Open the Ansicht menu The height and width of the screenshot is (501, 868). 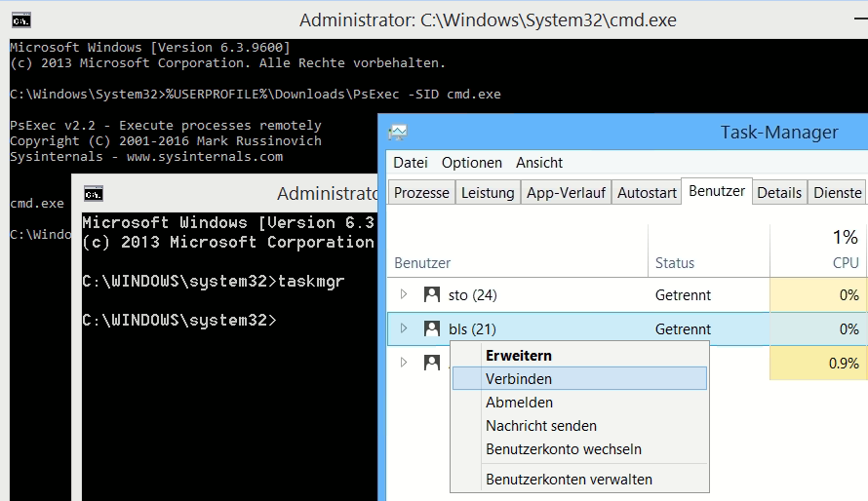point(539,163)
